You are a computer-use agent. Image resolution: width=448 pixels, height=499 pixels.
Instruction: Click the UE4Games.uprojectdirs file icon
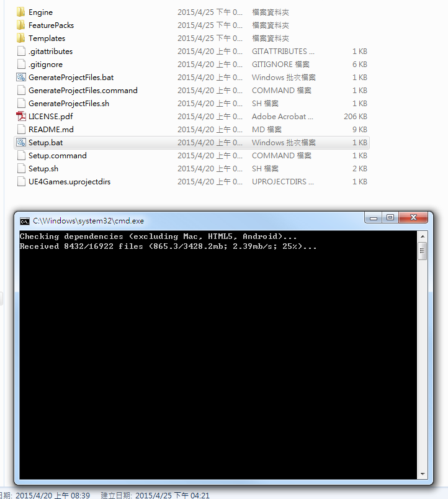[21, 182]
